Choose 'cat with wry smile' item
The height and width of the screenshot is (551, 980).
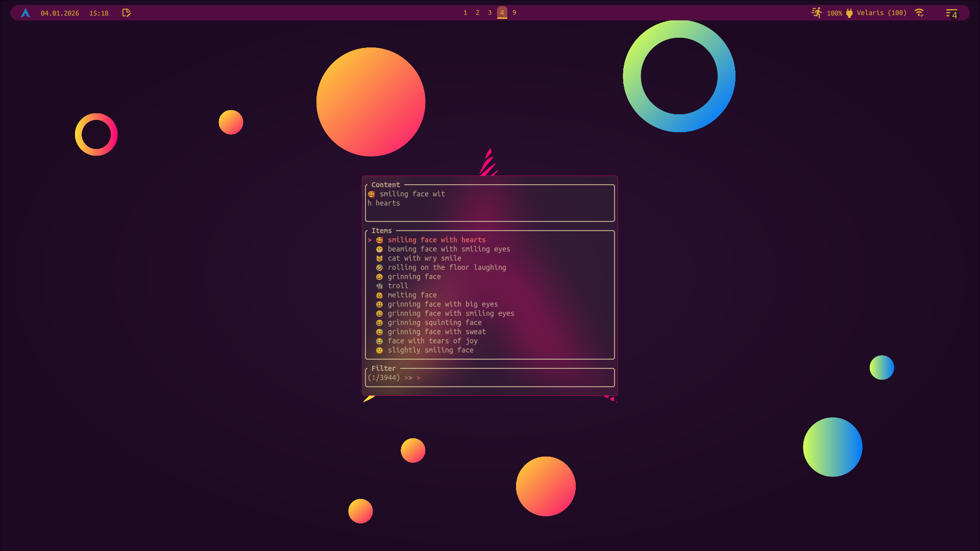point(424,259)
